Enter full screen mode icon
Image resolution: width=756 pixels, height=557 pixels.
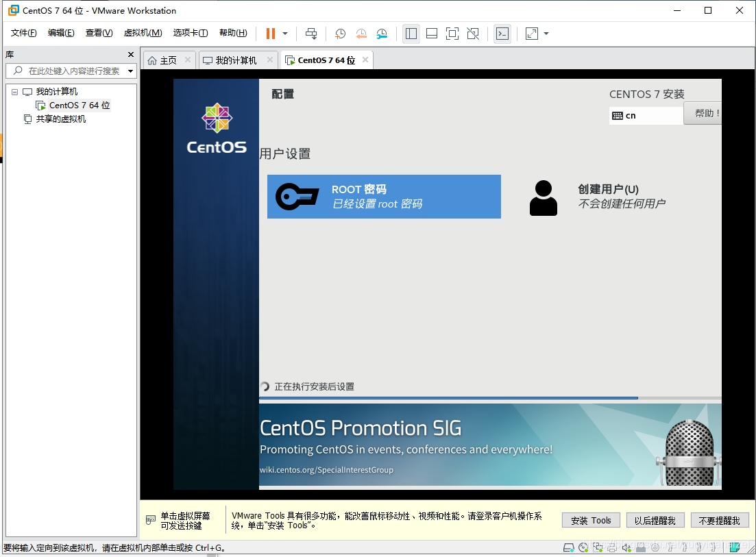click(x=452, y=34)
